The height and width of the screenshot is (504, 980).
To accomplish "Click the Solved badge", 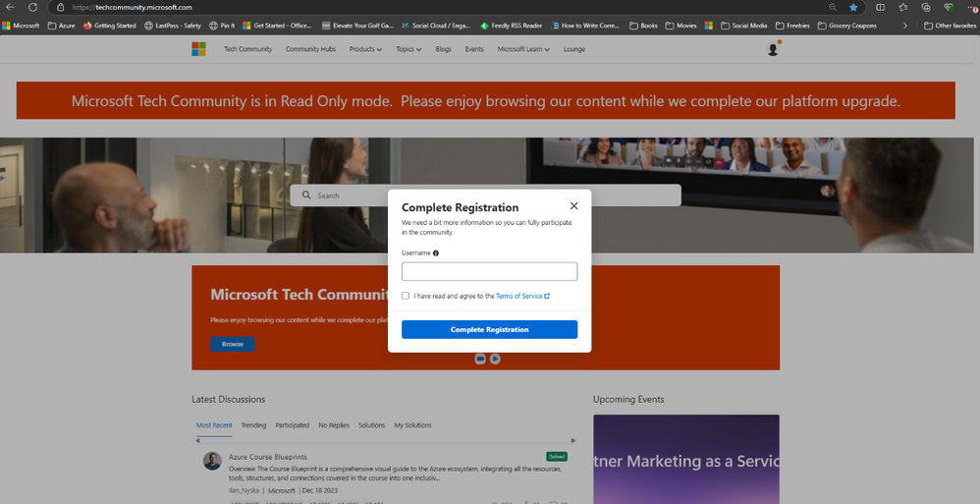I will (556, 457).
